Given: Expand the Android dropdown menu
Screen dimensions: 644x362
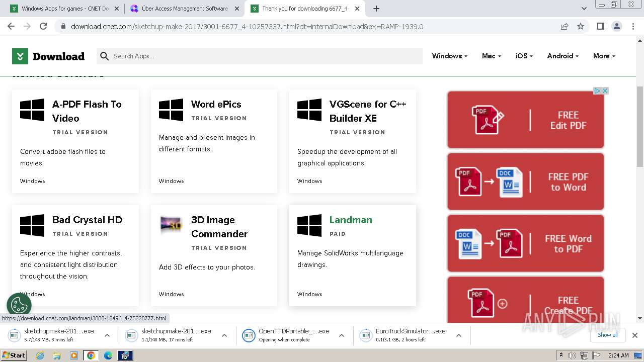Looking at the screenshot, I should click(x=563, y=56).
